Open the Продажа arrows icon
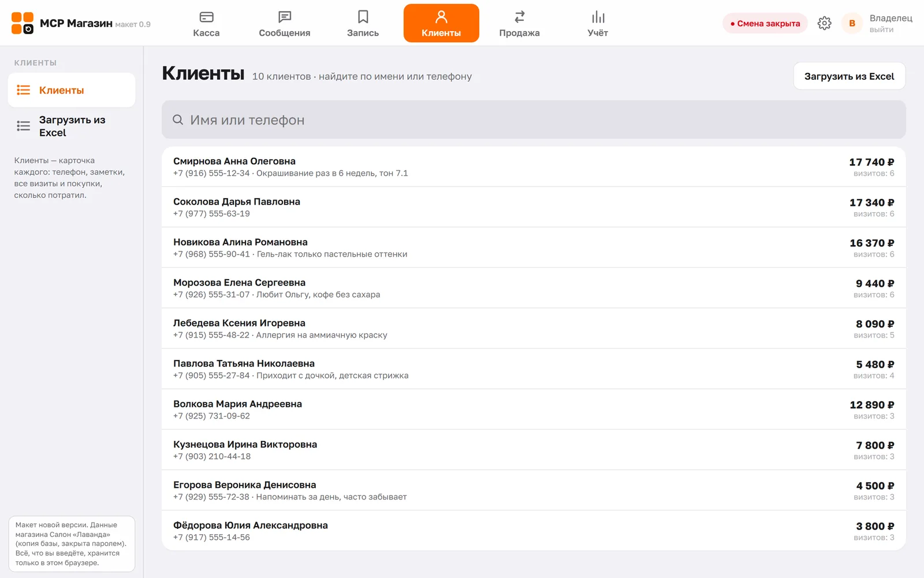 (520, 17)
